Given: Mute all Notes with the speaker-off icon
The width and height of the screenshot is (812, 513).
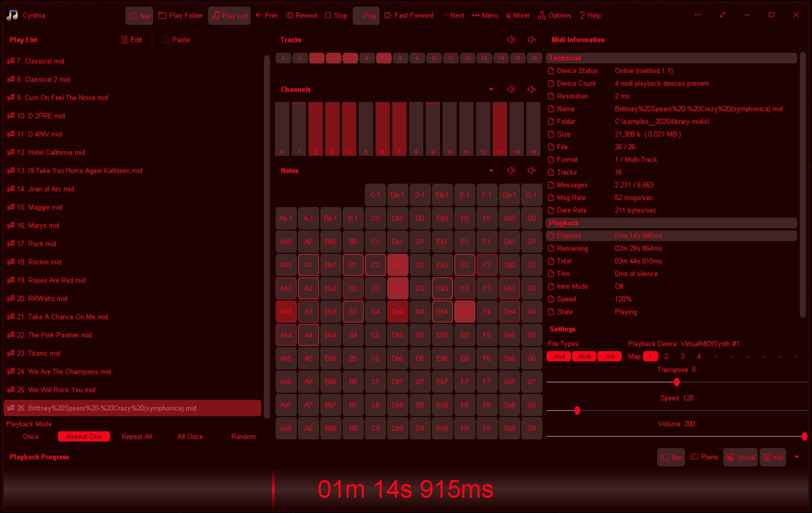Looking at the screenshot, I should [x=531, y=170].
